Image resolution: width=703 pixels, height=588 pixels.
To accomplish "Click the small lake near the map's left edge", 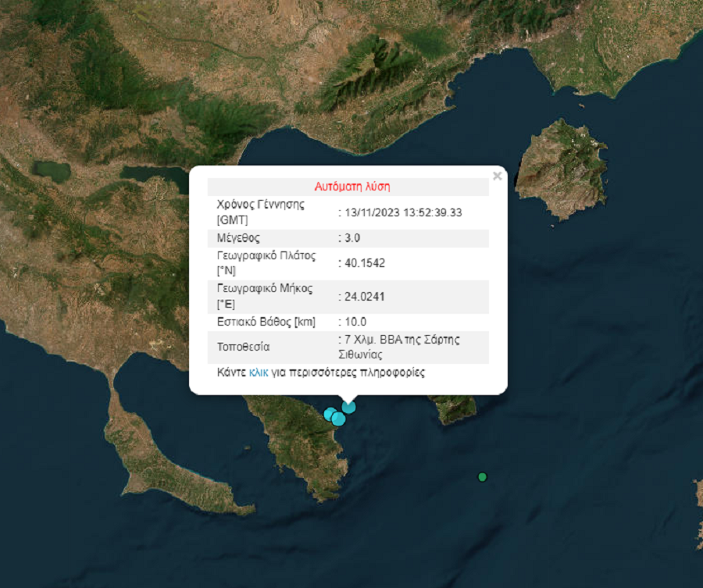I will [x=51, y=170].
